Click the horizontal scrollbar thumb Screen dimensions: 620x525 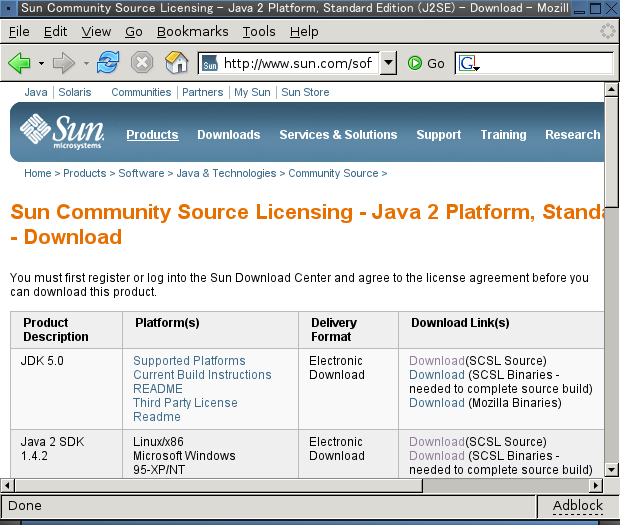click(x=219, y=485)
